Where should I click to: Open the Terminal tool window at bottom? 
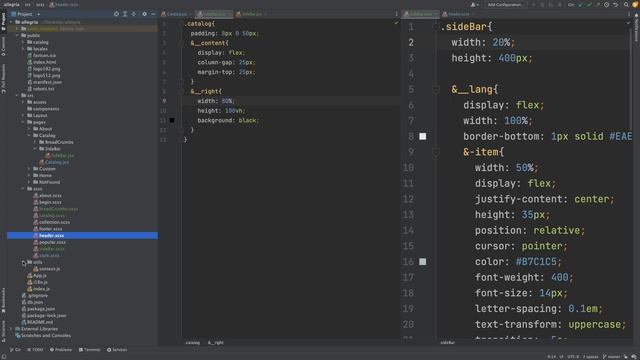[89, 350]
